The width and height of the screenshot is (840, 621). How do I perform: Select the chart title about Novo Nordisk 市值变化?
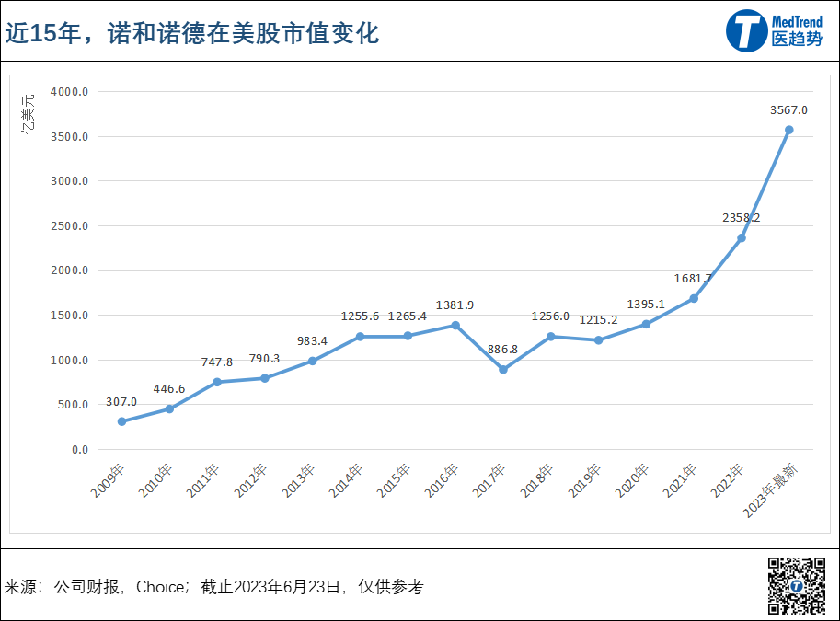click(192, 33)
